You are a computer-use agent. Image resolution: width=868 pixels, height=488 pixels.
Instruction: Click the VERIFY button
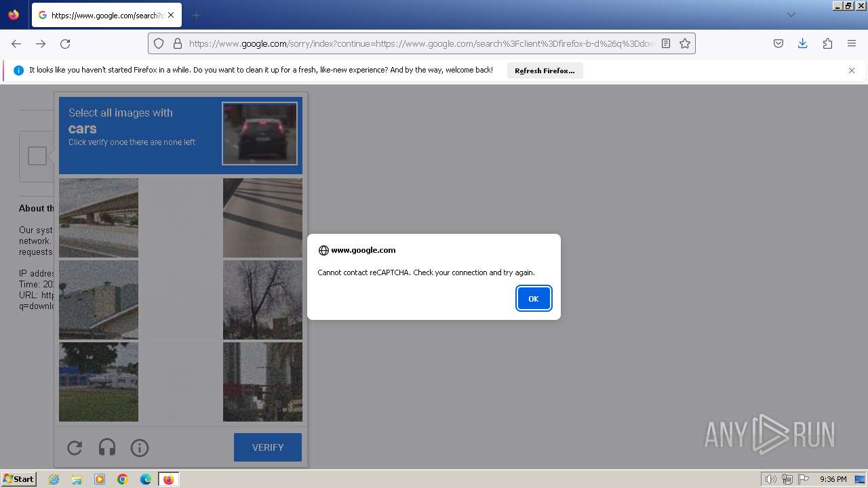point(268,447)
